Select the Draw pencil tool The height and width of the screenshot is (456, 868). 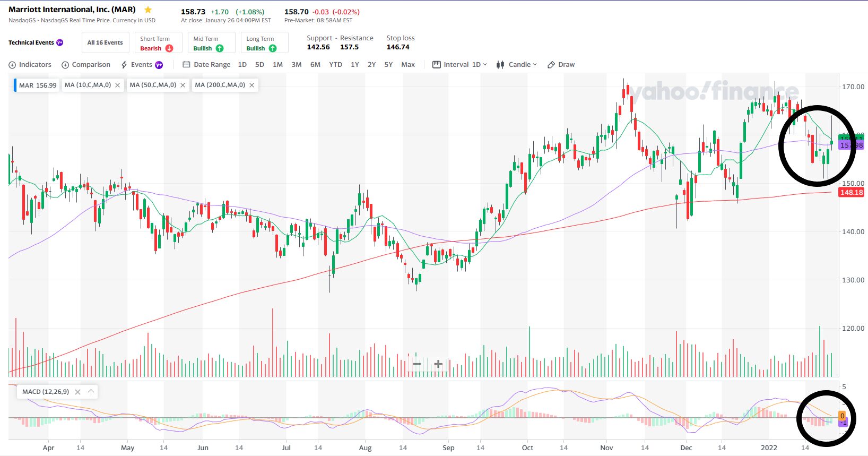click(551, 65)
